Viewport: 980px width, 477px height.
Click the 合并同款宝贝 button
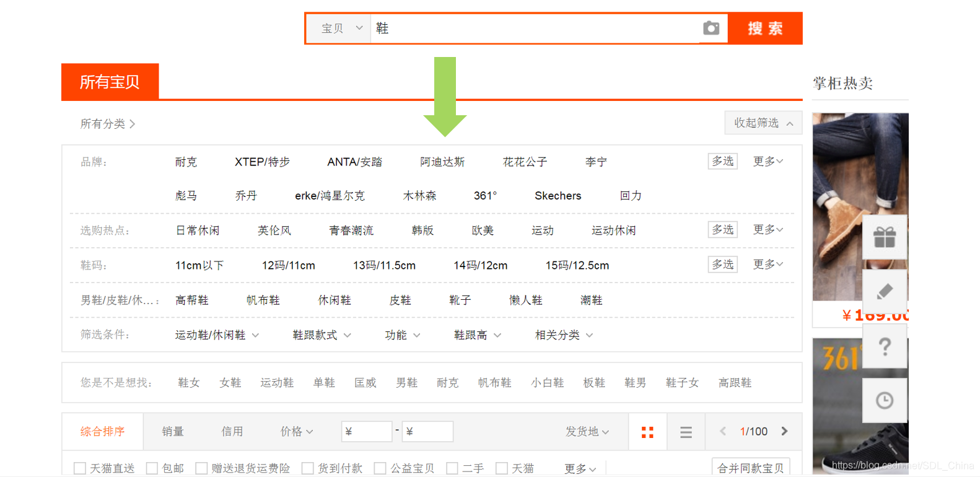751,468
